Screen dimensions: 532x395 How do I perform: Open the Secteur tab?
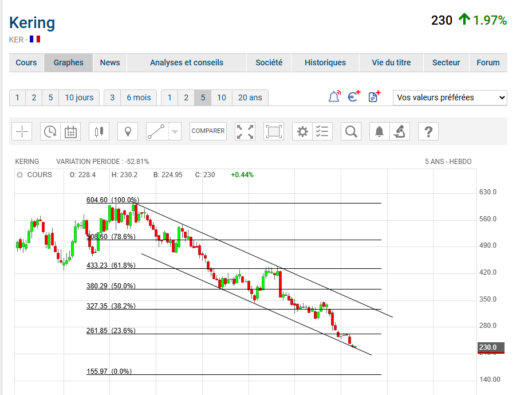[x=446, y=62]
